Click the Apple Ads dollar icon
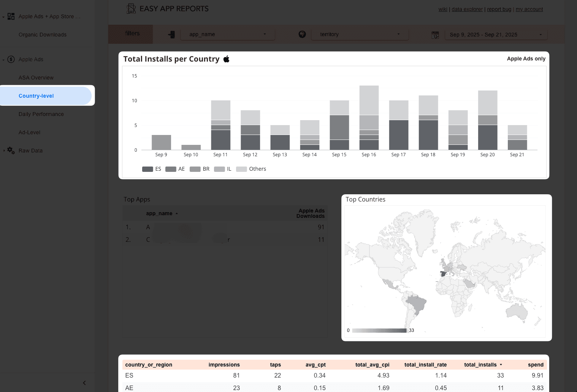 pyautogui.click(x=11, y=59)
